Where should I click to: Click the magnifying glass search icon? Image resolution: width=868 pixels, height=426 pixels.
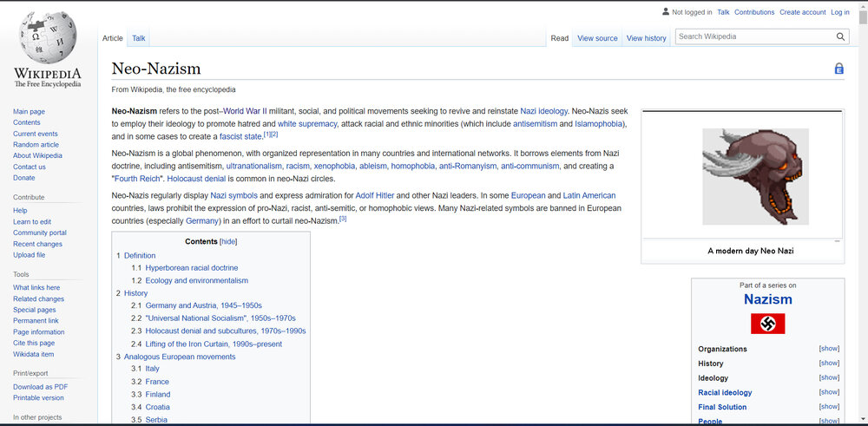(x=840, y=36)
